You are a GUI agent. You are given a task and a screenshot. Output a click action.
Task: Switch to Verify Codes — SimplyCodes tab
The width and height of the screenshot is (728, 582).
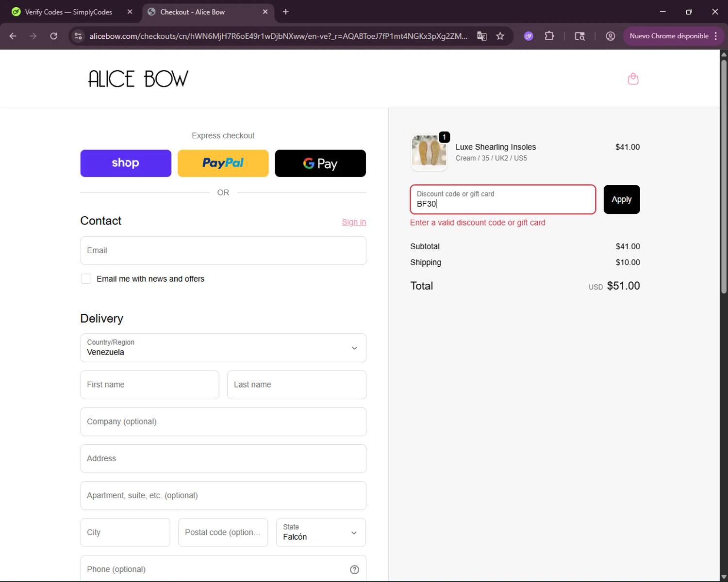point(68,12)
